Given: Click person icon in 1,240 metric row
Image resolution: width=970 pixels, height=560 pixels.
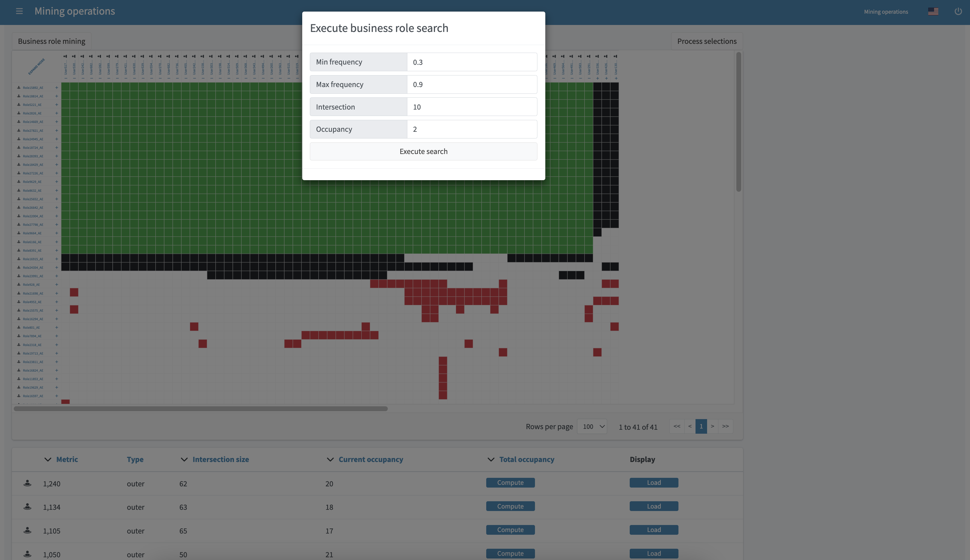Looking at the screenshot, I should click(27, 484).
